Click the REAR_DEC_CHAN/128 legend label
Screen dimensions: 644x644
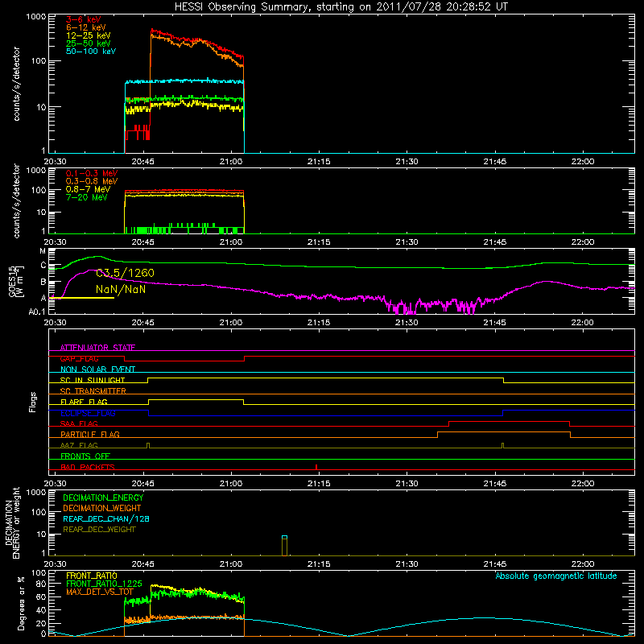pyautogui.click(x=106, y=518)
